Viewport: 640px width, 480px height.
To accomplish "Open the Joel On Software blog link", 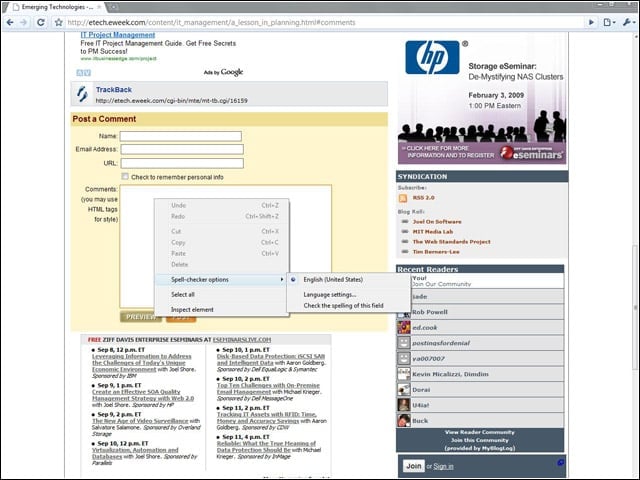I will coord(437,222).
